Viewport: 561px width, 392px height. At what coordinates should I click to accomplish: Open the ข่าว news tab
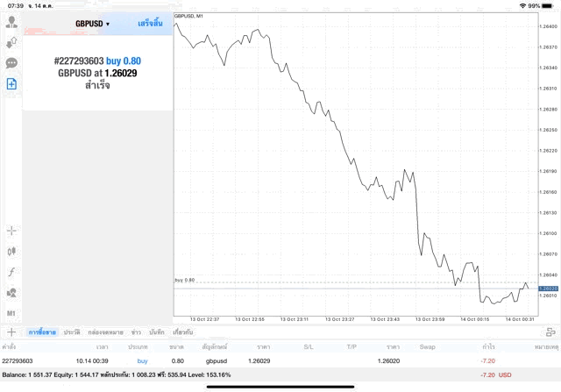point(136,332)
